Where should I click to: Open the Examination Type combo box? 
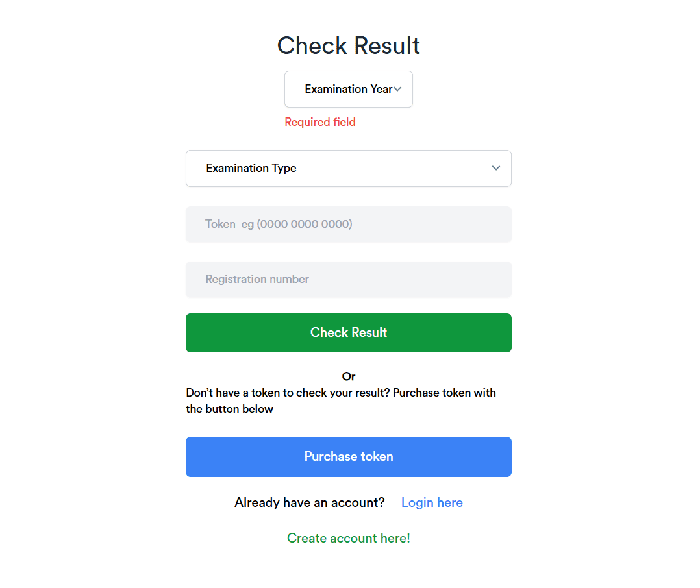click(x=349, y=168)
